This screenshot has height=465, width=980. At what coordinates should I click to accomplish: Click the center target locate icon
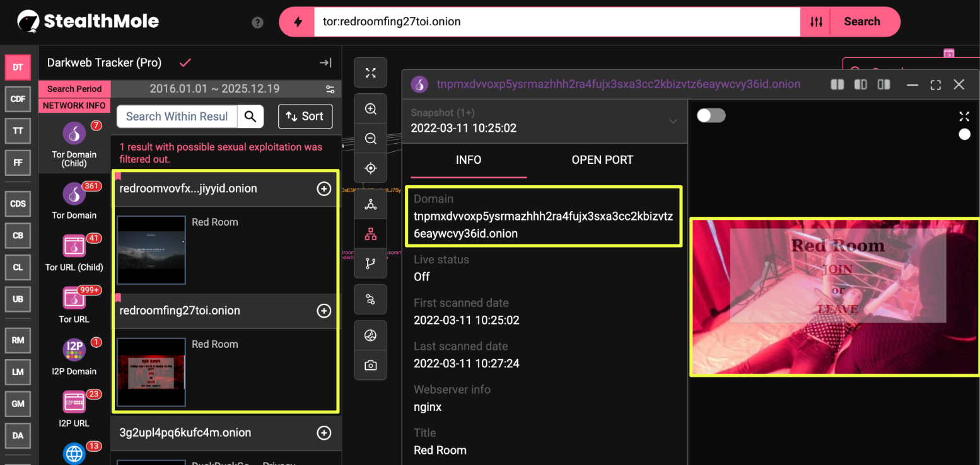(x=371, y=168)
